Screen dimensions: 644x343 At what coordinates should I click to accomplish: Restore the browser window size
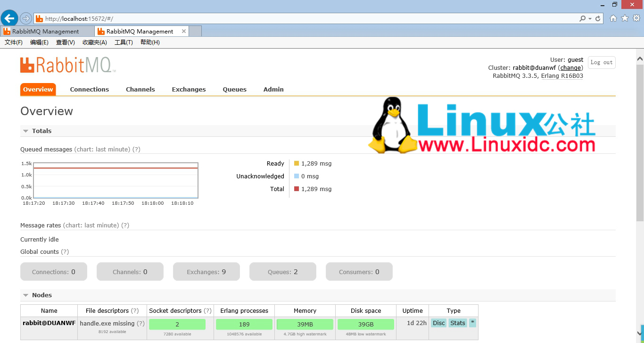coord(615,4)
